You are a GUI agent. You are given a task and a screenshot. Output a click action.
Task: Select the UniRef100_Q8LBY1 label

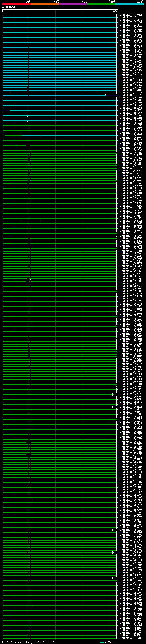click(131, 20)
